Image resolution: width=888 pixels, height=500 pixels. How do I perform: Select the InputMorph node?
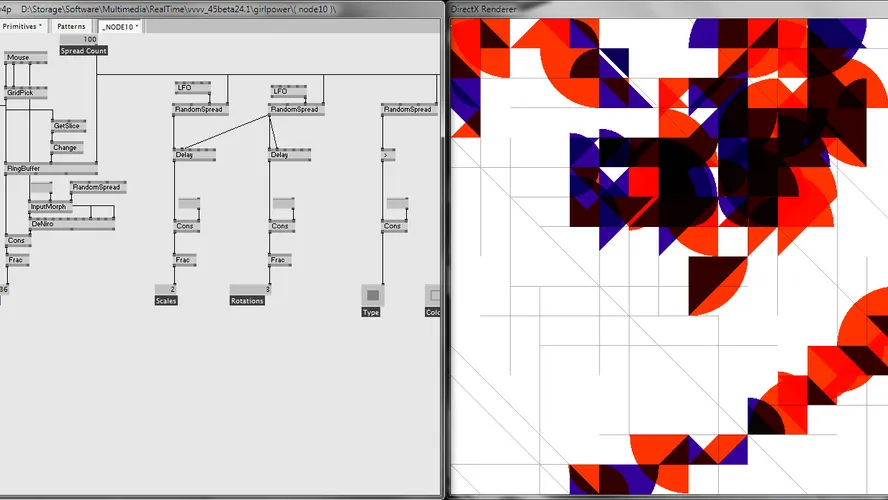(x=47, y=207)
